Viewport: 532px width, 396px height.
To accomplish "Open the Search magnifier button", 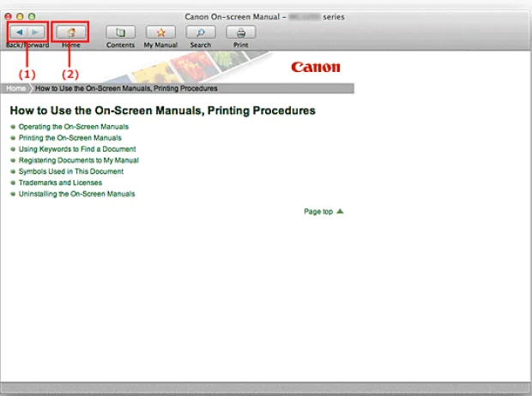I will [201, 33].
